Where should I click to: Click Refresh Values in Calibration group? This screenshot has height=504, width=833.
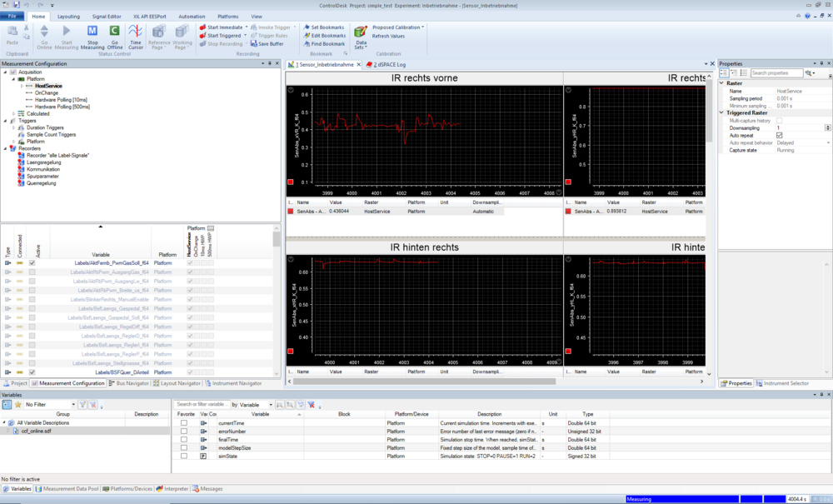point(388,36)
